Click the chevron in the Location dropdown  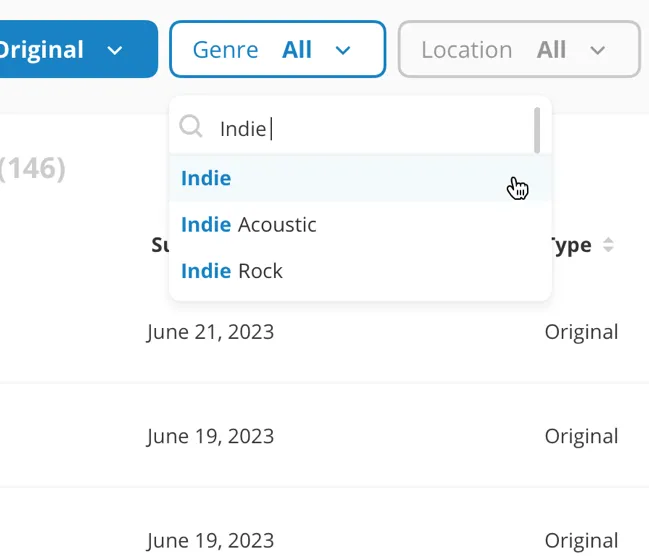coord(597,50)
